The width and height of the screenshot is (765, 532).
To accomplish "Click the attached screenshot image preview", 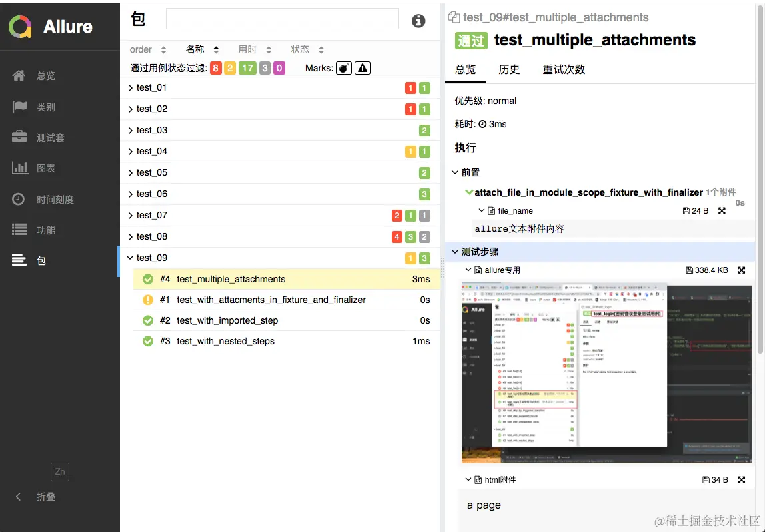I will pyautogui.click(x=606, y=374).
